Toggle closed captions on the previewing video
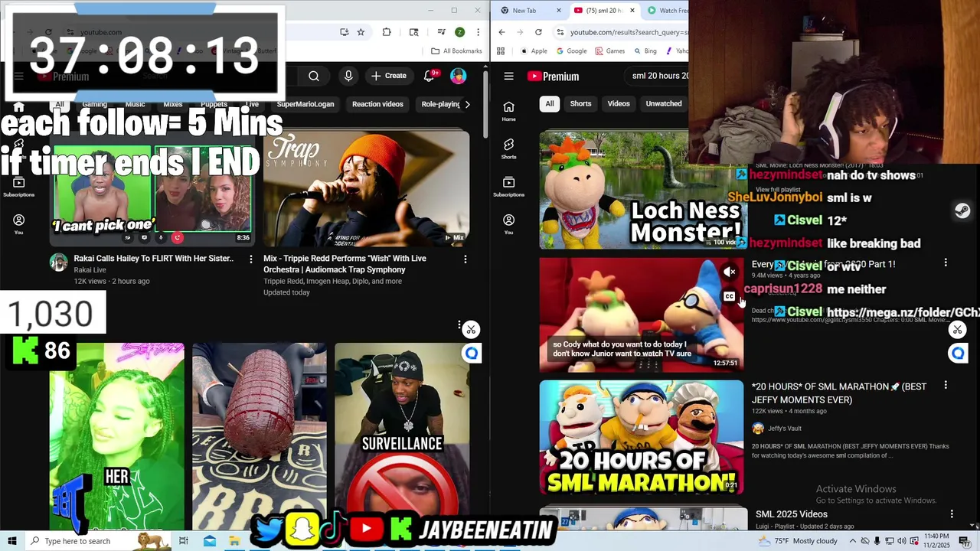Viewport: 980px width, 551px height. coord(729,297)
